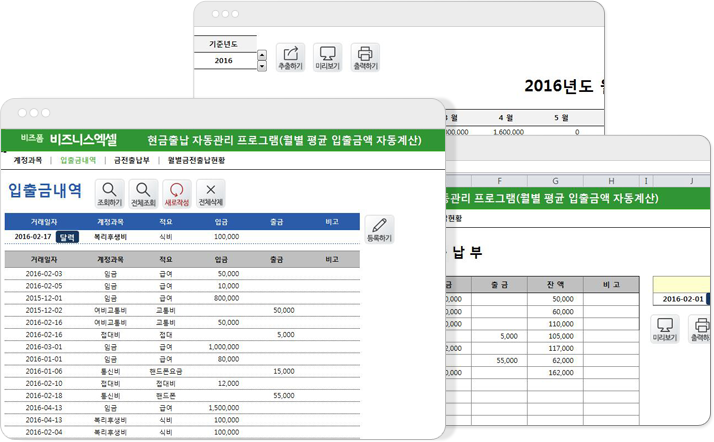Image resolution: width=714 pixels, height=442 pixels.
Task: Click the 2016-02-03 date row
Action: (x=44, y=274)
